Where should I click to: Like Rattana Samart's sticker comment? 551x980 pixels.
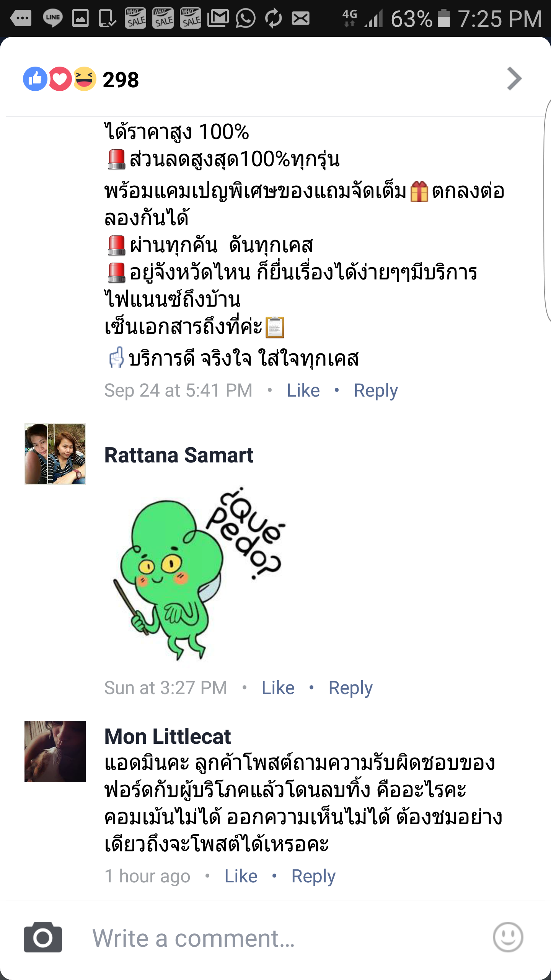(x=278, y=688)
